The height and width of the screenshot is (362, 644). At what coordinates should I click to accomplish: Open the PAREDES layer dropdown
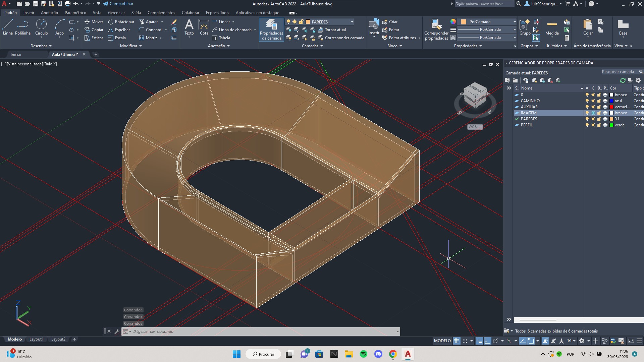point(352,22)
